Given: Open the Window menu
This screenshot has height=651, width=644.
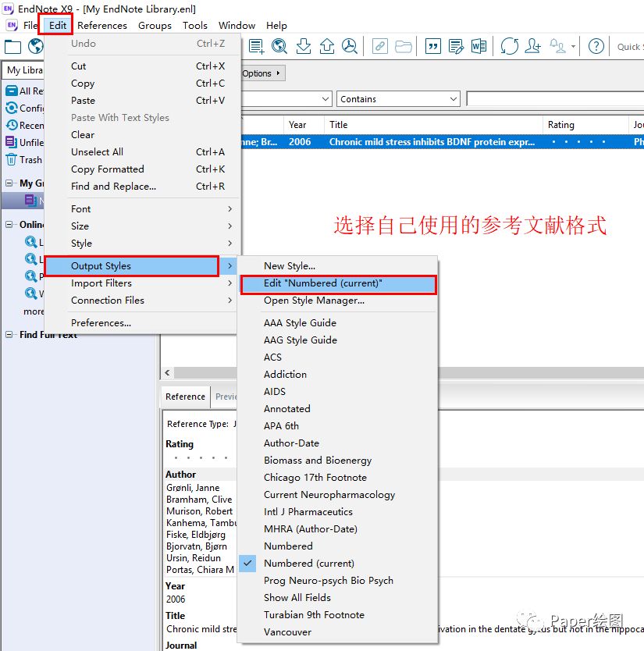Looking at the screenshot, I should point(237,25).
